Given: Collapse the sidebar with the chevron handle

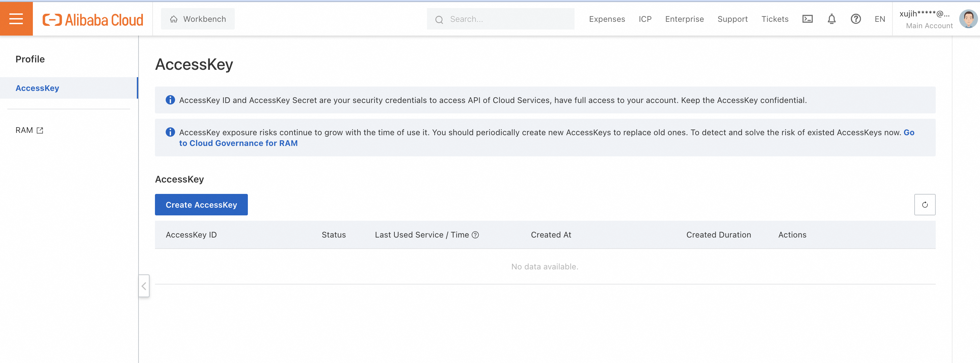Looking at the screenshot, I should (x=144, y=286).
